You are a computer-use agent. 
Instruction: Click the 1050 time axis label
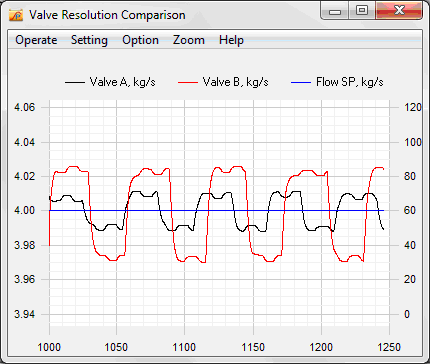[116, 347]
